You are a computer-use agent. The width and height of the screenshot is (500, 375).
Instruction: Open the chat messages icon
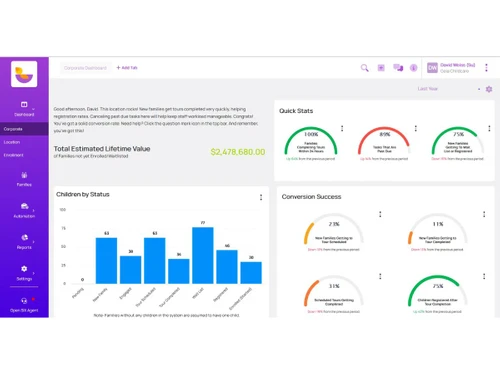(398, 68)
